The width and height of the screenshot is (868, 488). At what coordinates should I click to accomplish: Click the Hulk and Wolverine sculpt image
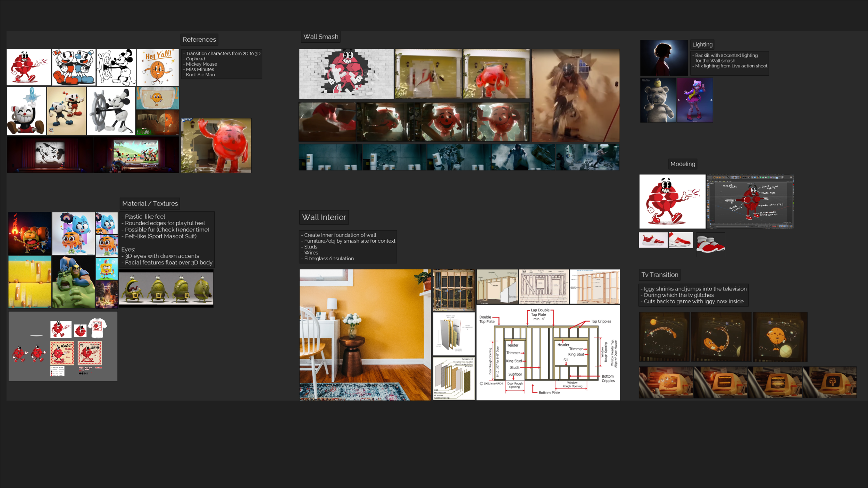(73, 282)
